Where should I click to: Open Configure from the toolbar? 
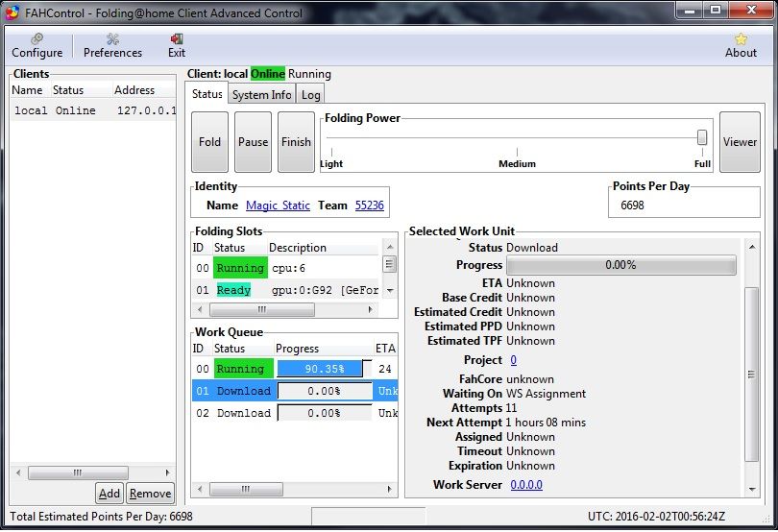tap(36, 46)
